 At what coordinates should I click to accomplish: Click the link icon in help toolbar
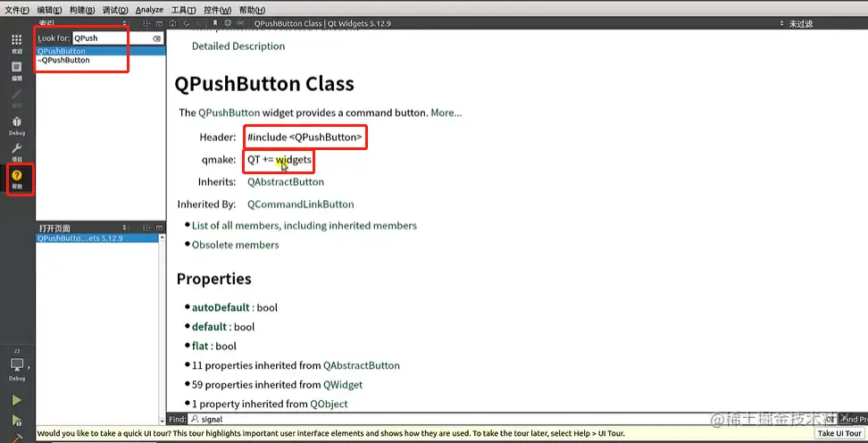tap(240, 24)
